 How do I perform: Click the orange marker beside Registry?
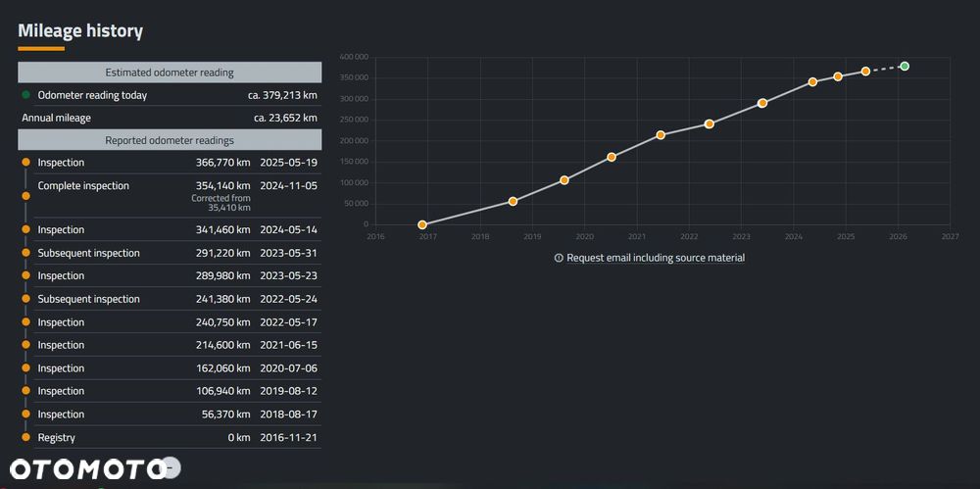(x=25, y=437)
